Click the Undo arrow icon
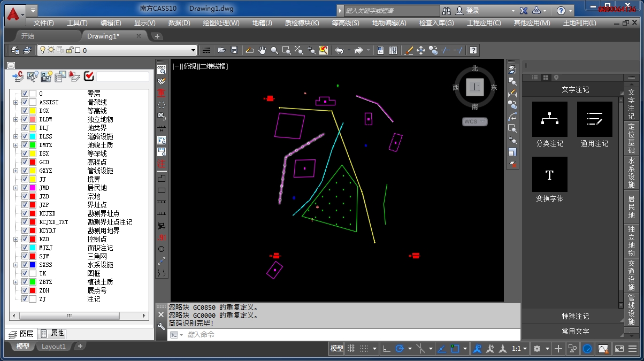 click(339, 50)
